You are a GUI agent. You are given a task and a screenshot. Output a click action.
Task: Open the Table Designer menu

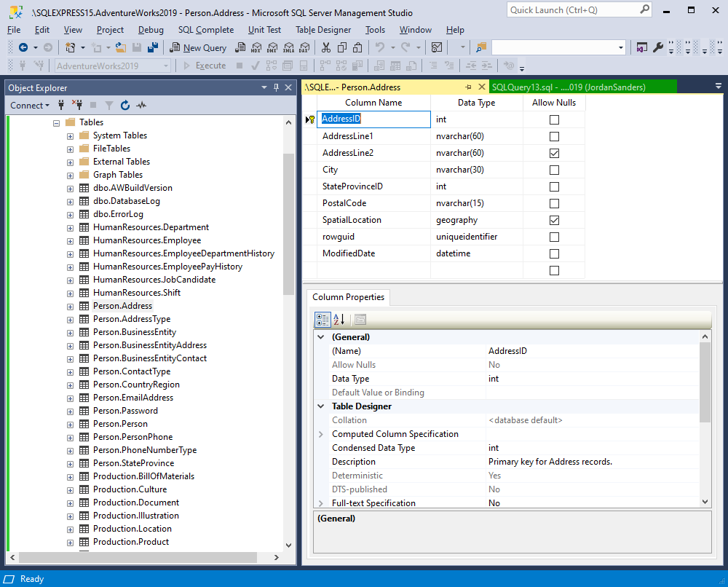pos(323,30)
